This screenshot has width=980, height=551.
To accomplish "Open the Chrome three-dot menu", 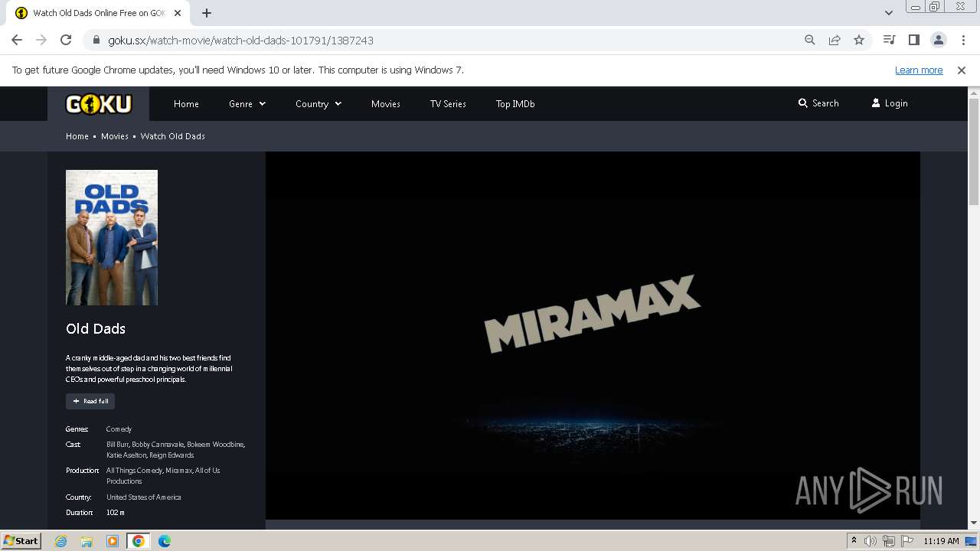I will [x=963, y=40].
